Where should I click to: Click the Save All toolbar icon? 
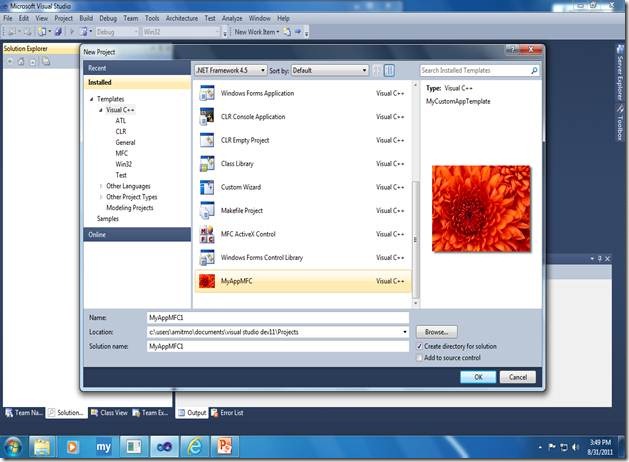59,31
